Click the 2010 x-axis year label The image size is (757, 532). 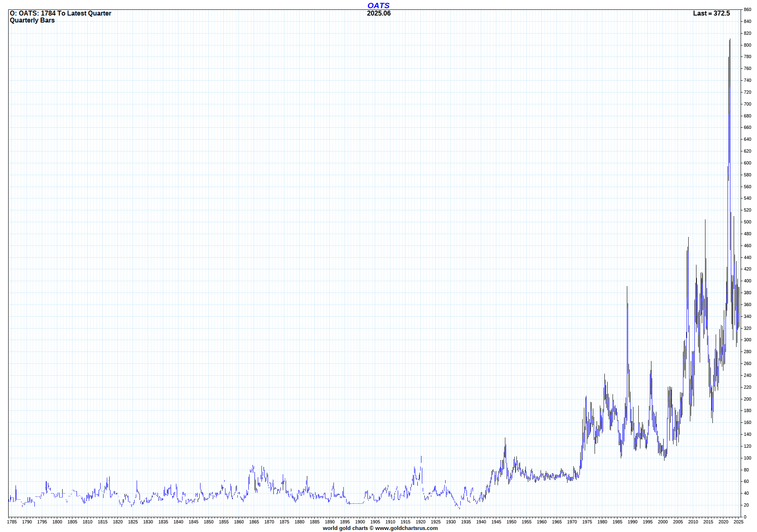click(693, 522)
